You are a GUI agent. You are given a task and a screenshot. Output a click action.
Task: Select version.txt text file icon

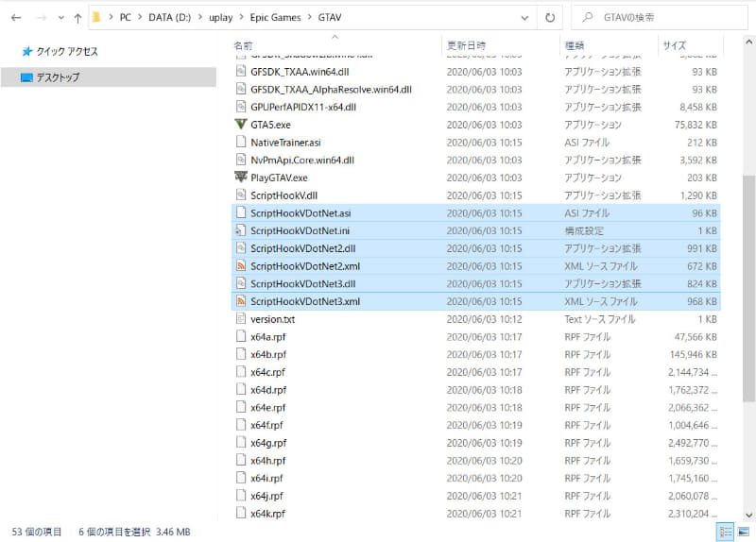241,318
